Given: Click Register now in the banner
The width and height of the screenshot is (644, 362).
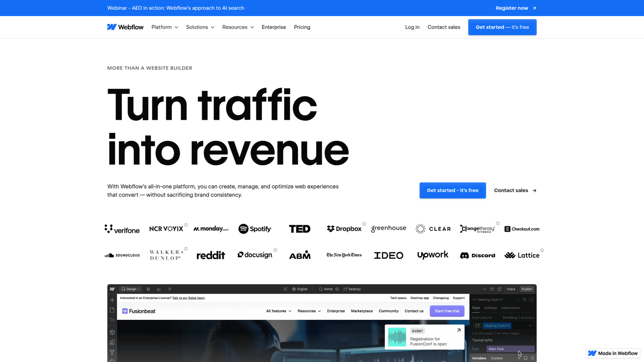Looking at the screenshot, I should coord(516,8).
